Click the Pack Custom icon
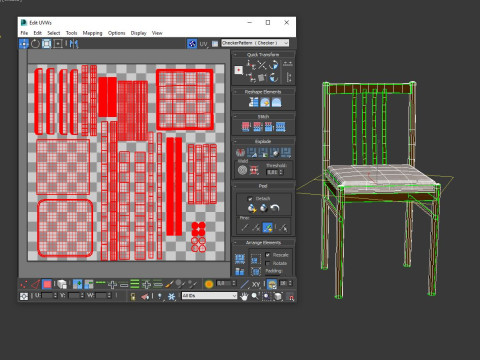 coord(240,259)
